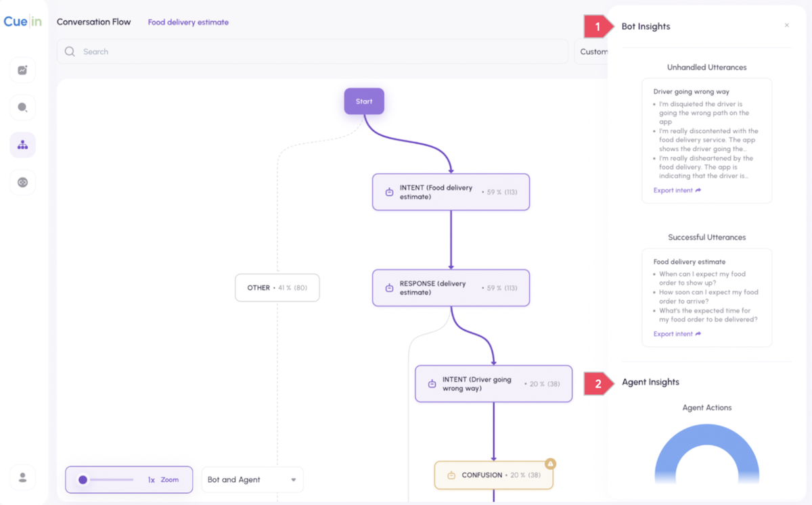Click the Cue in logo
Viewport: 812px width, 505px height.
(x=22, y=22)
